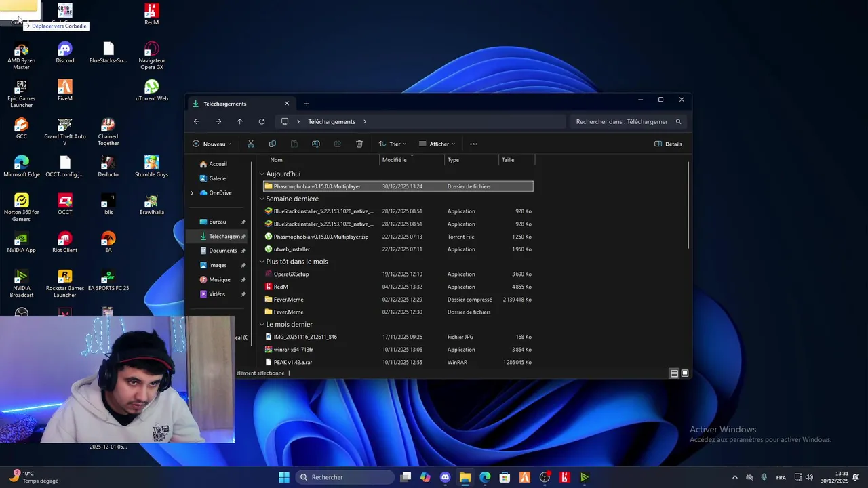This screenshot has height=488, width=868.
Task: Open the Afficher view dropdown
Action: pyautogui.click(x=437, y=144)
